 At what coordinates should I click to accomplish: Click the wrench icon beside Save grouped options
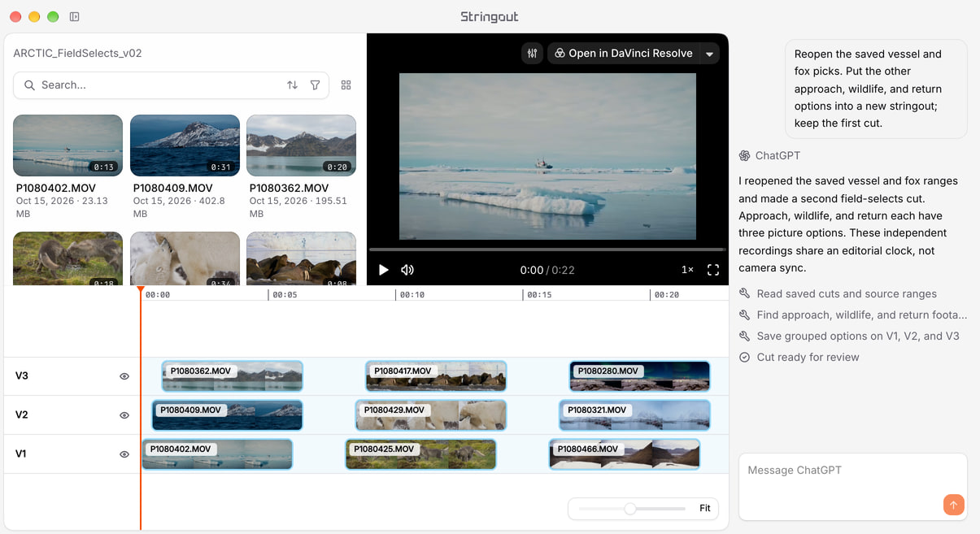pyautogui.click(x=744, y=336)
